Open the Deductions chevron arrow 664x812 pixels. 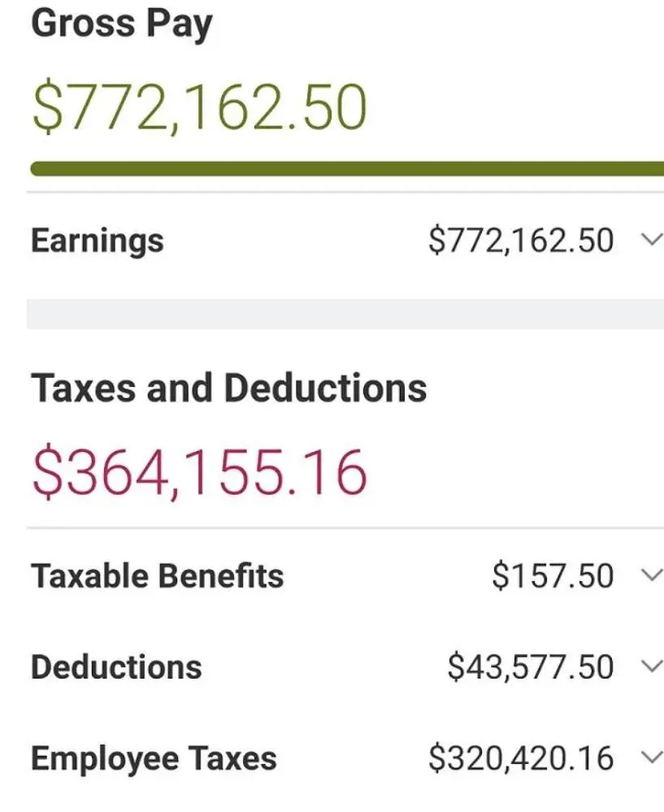tap(652, 667)
